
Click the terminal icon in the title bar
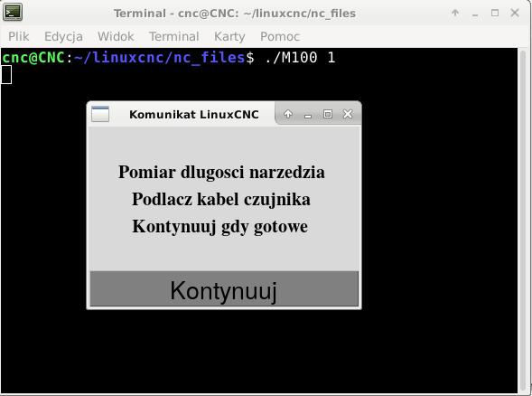tap(13, 13)
